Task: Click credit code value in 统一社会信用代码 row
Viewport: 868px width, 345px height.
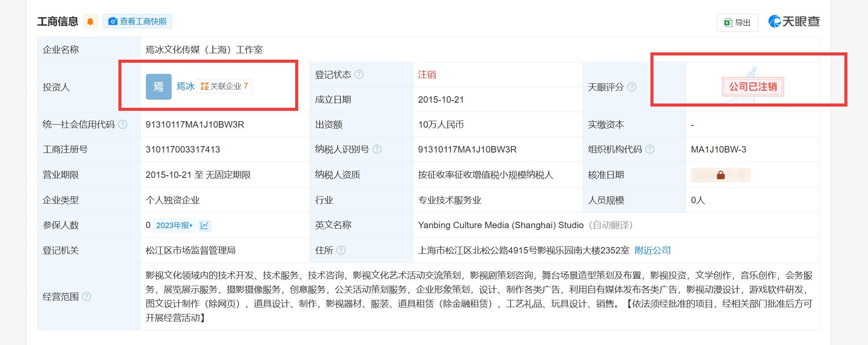Action: [x=195, y=125]
